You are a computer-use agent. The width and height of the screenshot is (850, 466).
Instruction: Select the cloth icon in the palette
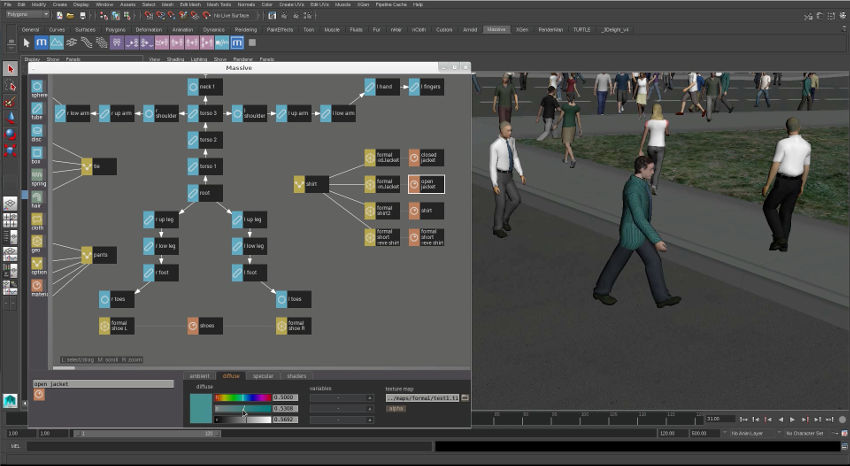pyautogui.click(x=37, y=220)
